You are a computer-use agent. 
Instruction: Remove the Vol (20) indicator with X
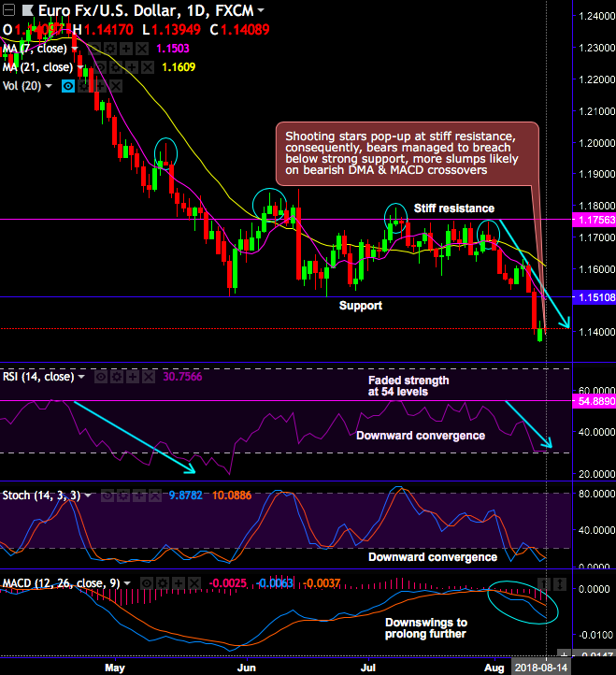116,86
